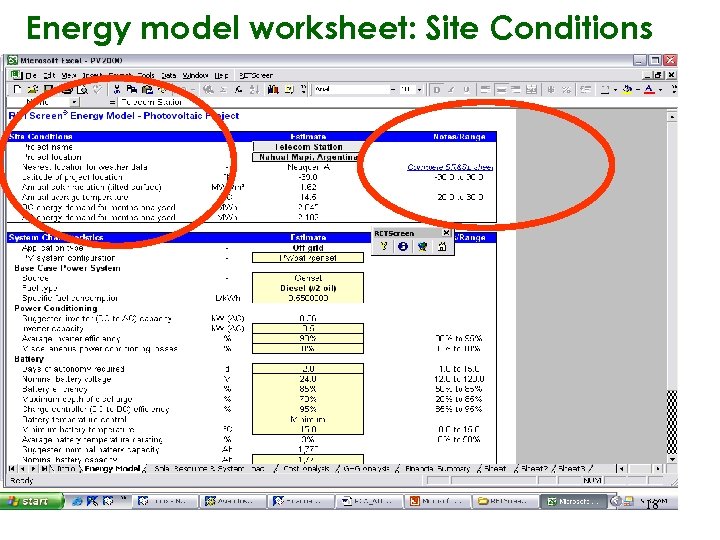Click the Cut scissors icon
This screenshot has width=720, height=540.
tap(117, 90)
